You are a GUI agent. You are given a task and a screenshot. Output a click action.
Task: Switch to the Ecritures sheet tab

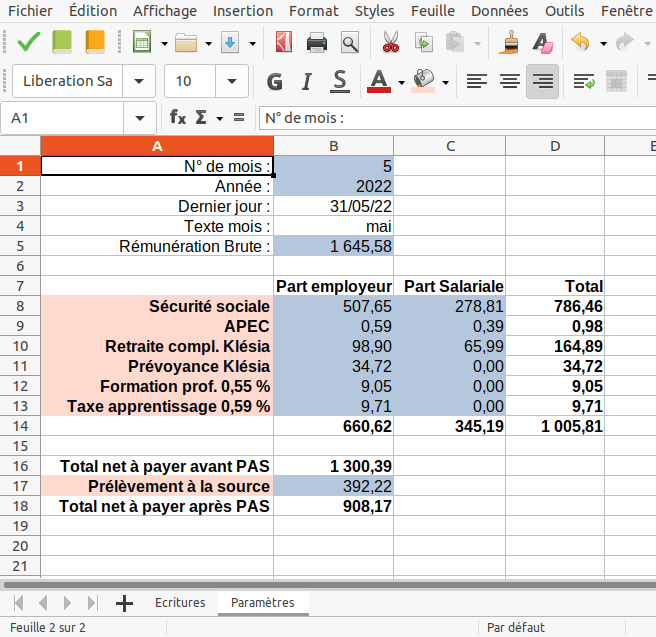(x=180, y=603)
